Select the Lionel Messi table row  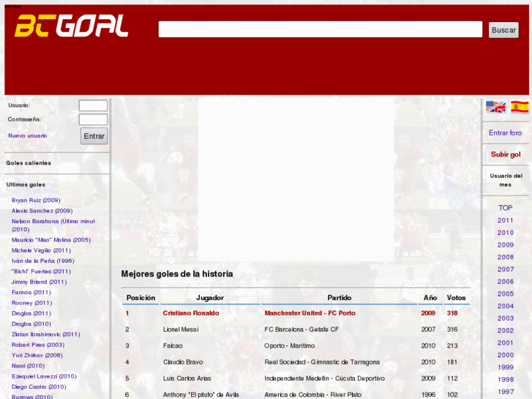[x=296, y=329]
